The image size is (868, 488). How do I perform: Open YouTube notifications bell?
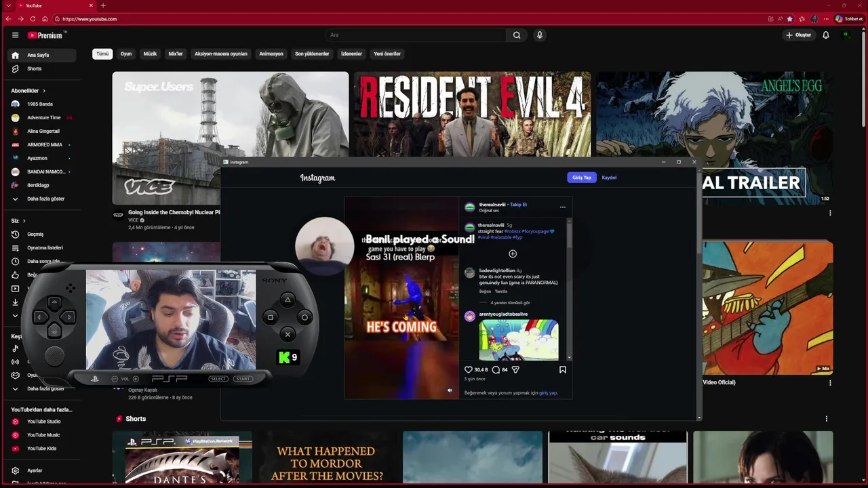click(826, 35)
